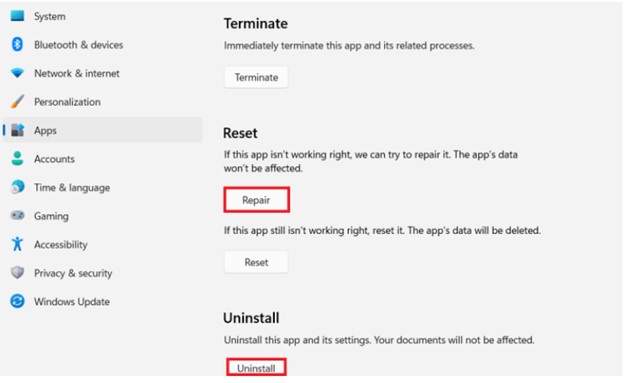
Task: Click the Uninstall button
Action: pyautogui.click(x=256, y=367)
